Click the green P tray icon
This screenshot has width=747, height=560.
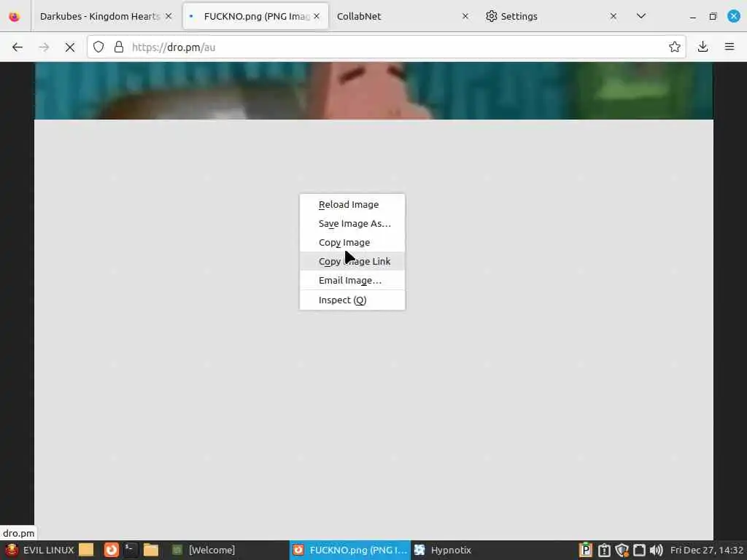pos(586,550)
